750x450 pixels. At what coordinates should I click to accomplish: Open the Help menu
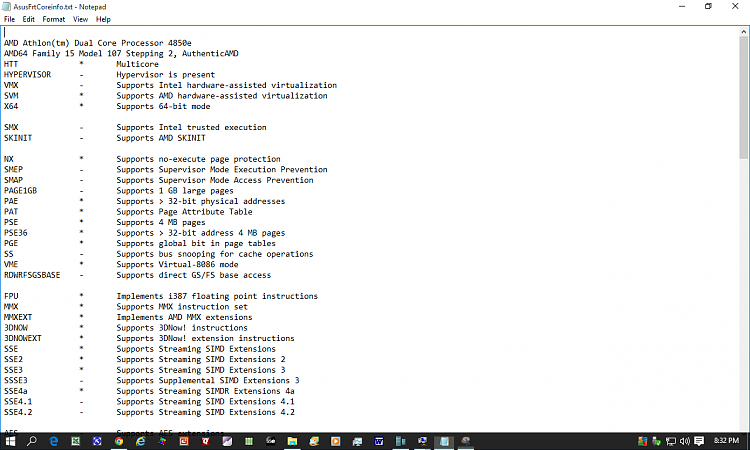pos(103,19)
